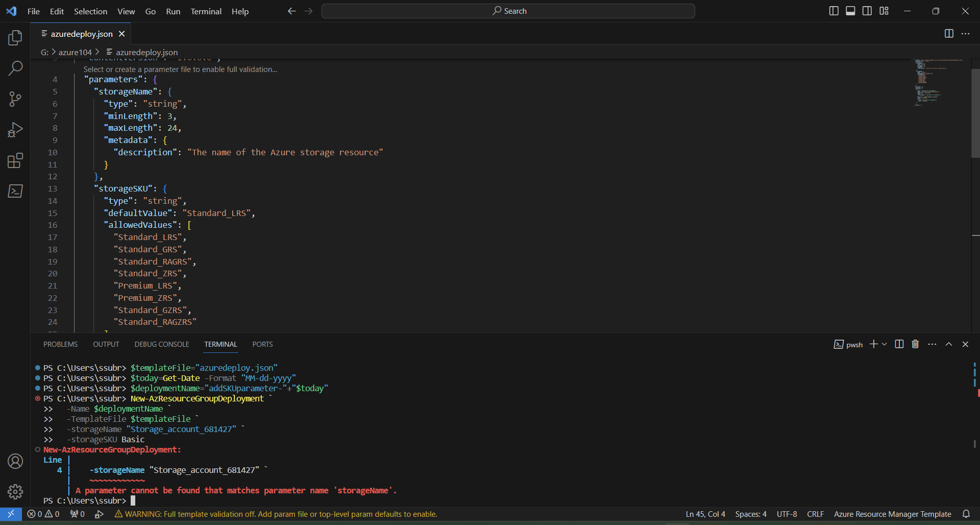Open editor More Actions ellipsis
Image resolution: width=980 pixels, height=525 pixels.
click(x=965, y=33)
